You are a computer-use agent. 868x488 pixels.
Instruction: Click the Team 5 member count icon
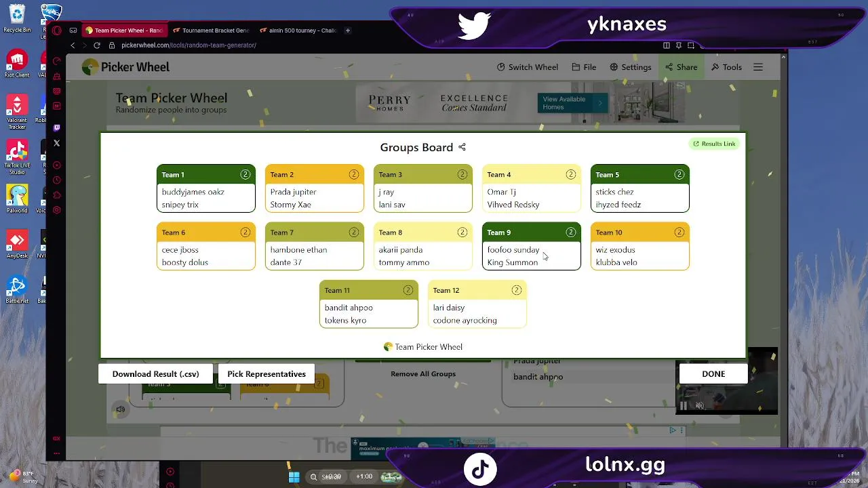[679, 174]
